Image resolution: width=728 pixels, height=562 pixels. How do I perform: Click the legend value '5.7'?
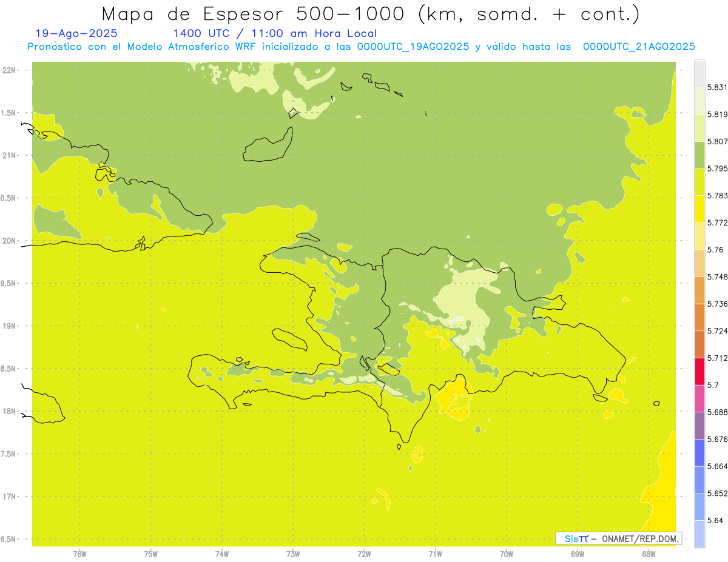tap(713, 385)
